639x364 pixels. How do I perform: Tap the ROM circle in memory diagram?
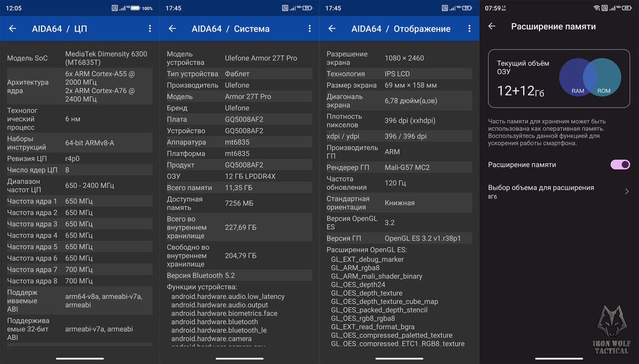pyautogui.click(x=603, y=78)
